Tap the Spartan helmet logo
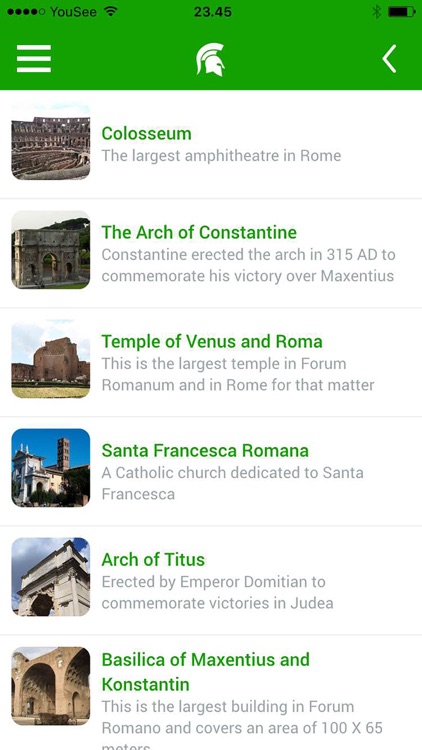Image resolution: width=422 pixels, height=750 pixels. point(211,59)
